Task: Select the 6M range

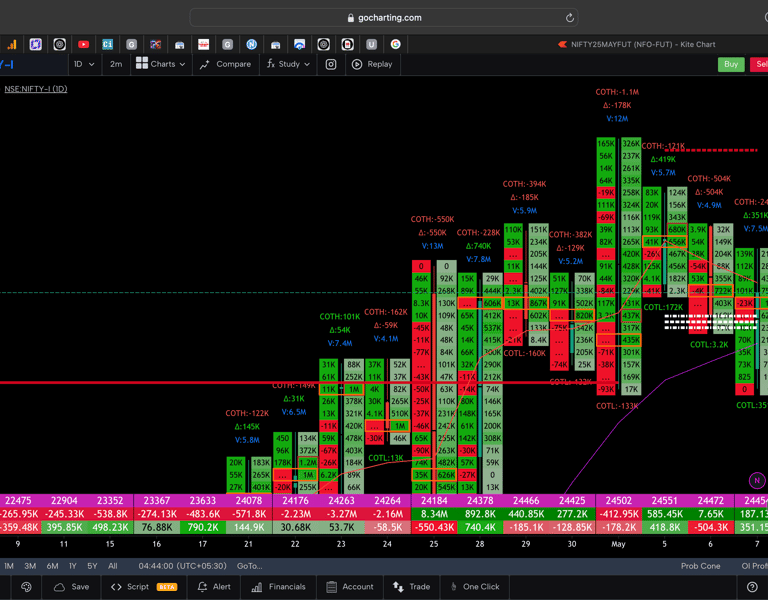Action: (x=52, y=566)
